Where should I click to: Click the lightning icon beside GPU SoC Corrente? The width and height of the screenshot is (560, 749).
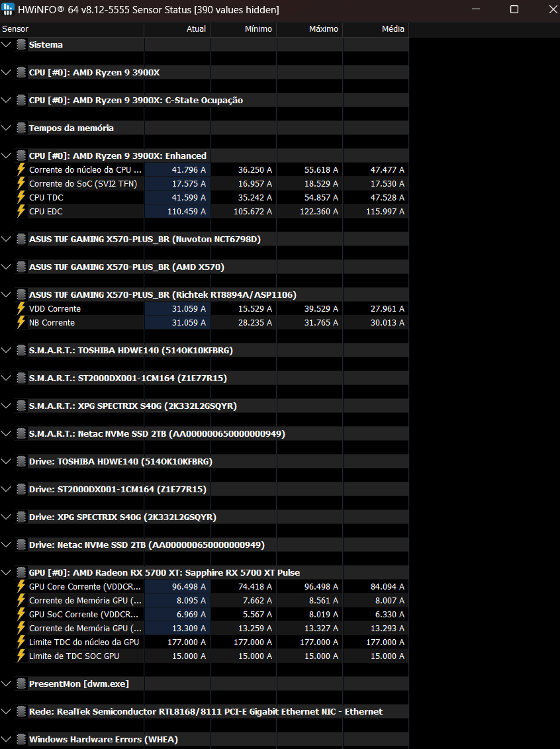point(21,614)
